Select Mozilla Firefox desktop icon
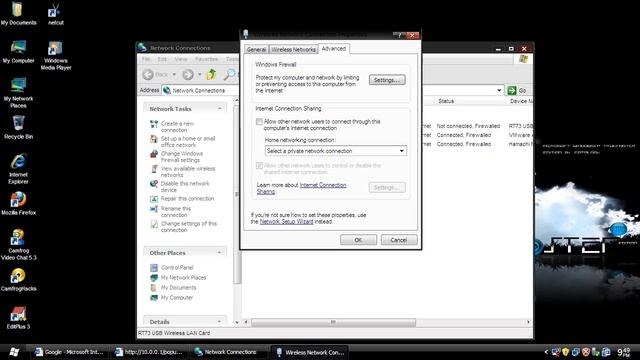 point(18,203)
